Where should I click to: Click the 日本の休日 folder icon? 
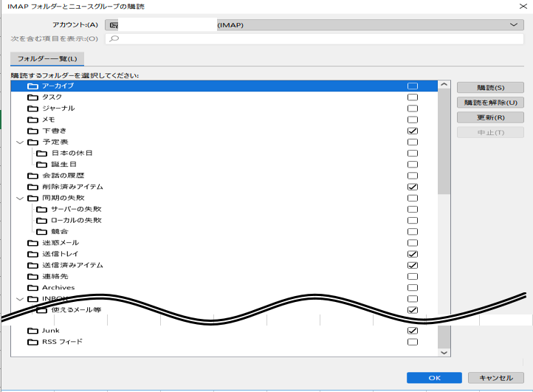pos(41,154)
